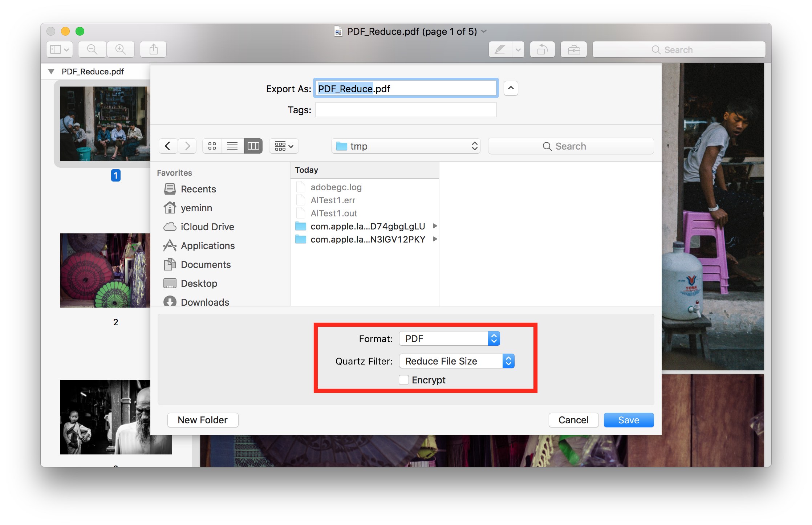Image resolution: width=812 pixels, height=525 pixels.
Task: Click the New Folder button
Action: click(203, 420)
